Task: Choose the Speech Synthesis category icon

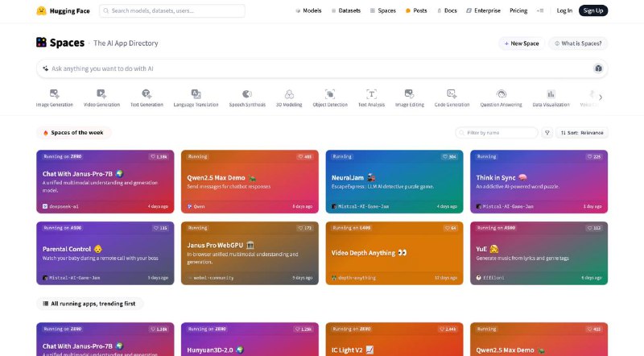Action: click(x=247, y=94)
